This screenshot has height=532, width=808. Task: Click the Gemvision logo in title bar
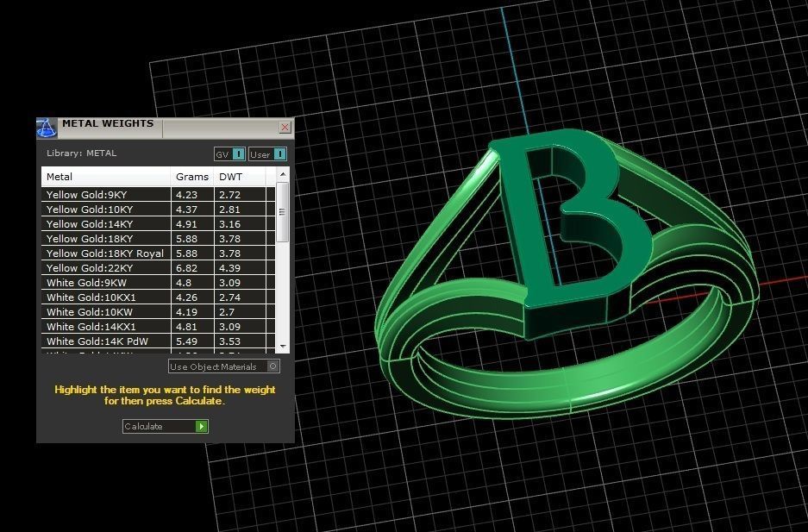pos(47,127)
